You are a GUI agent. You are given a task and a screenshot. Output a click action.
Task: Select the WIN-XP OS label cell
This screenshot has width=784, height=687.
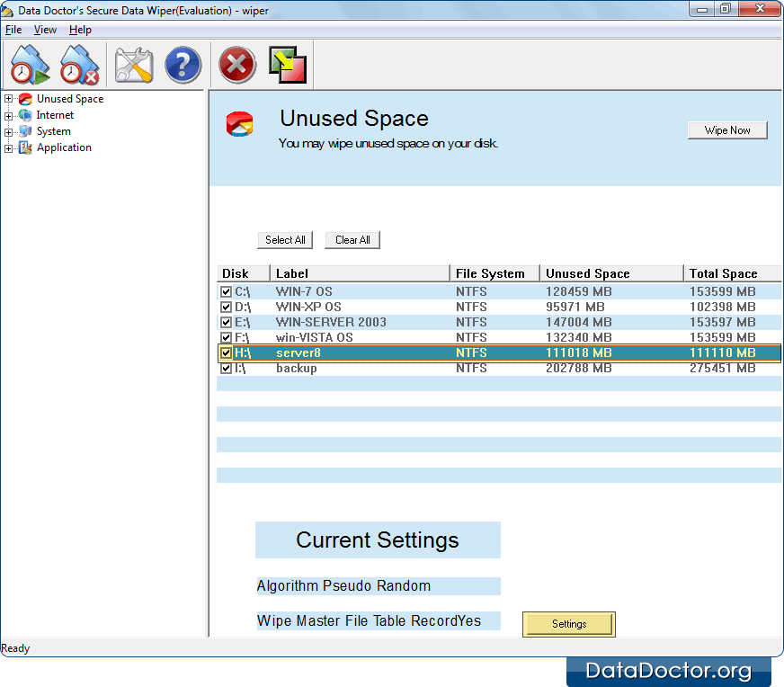click(x=308, y=307)
